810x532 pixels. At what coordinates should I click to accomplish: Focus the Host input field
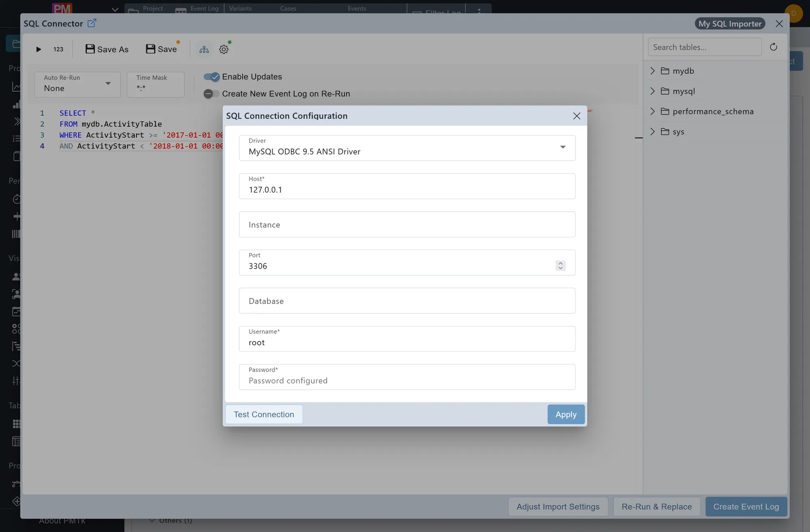tap(407, 186)
